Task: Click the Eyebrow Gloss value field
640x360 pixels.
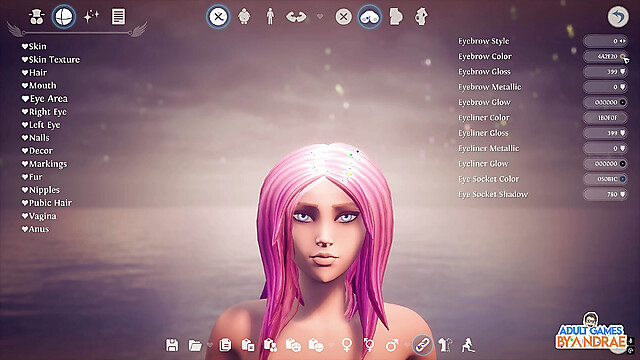Action: point(605,72)
